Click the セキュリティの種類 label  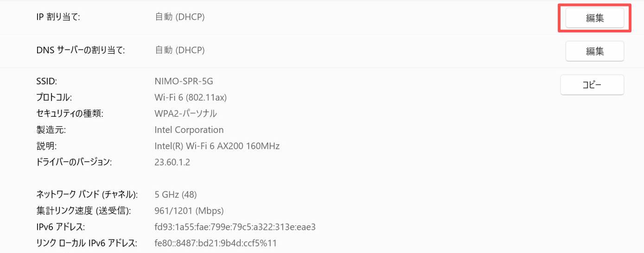coord(70,114)
